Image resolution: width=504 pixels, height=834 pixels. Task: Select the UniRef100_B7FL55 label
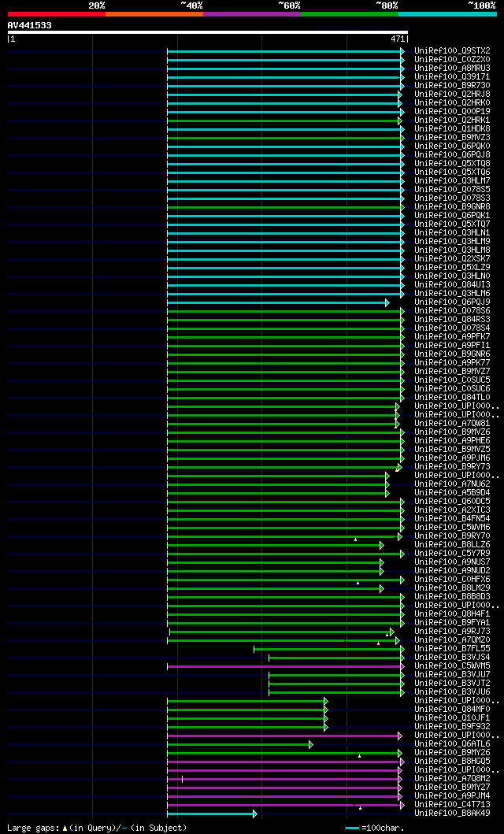pyautogui.click(x=453, y=648)
